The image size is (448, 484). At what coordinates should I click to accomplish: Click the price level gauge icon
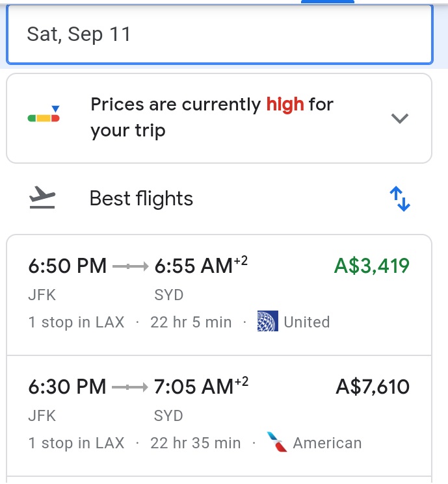(44, 116)
